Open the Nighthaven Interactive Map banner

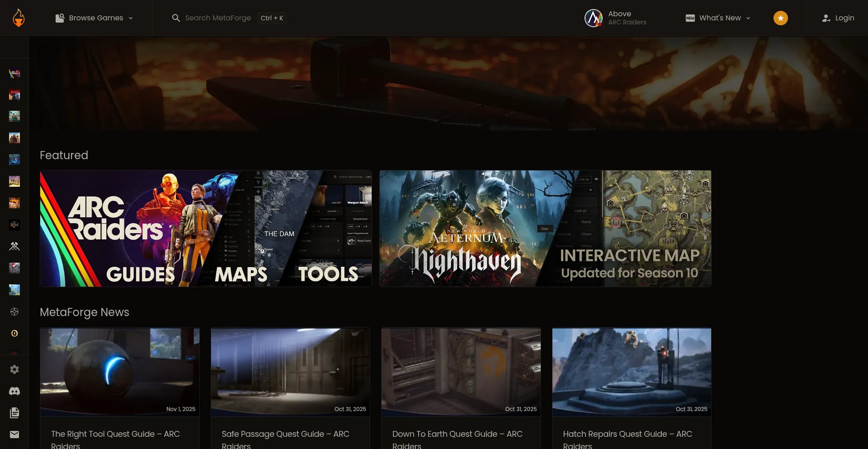click(x=545, y=228)
